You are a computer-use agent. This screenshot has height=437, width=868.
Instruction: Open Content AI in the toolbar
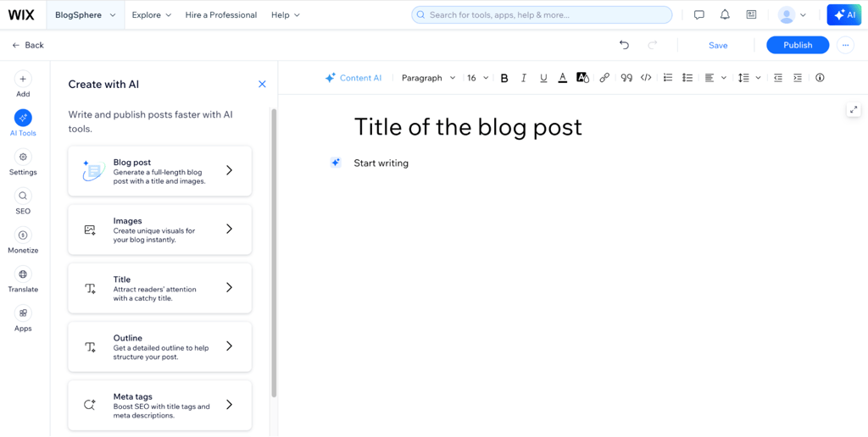click(353, 78)
